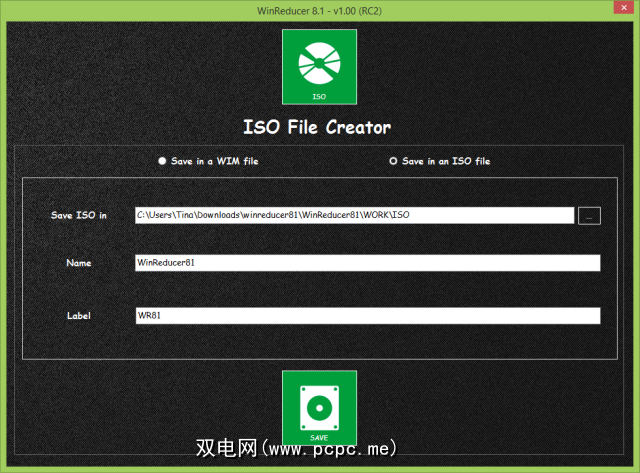
Task: Select the 'Save in a WIM file' option
Action: pyautogui.click(x=208, y=161)
